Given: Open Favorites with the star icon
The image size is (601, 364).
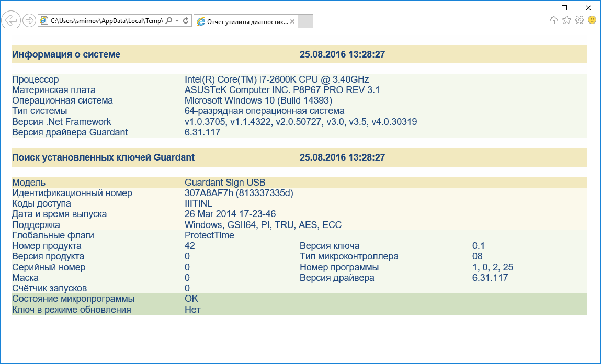Looking at the screenshot, I should click(566, 20).
